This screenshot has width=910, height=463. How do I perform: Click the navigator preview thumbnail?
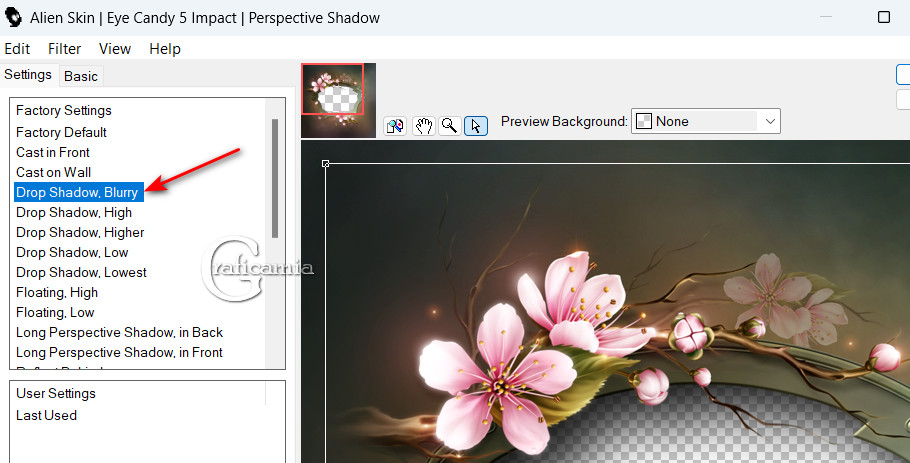(338, 100)
